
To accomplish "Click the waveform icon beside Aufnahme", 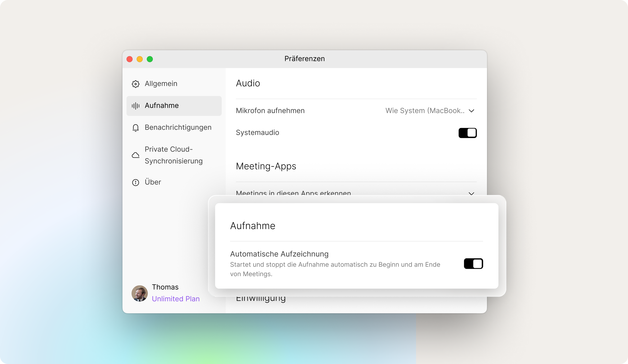I will (x=136, y=106).
